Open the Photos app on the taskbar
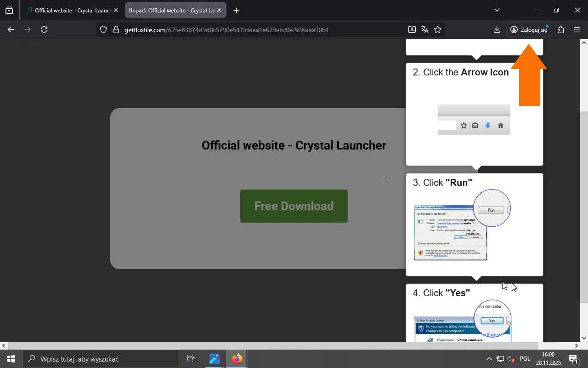The height and width of the screenshot is (368, 588). tap(215, 359)
